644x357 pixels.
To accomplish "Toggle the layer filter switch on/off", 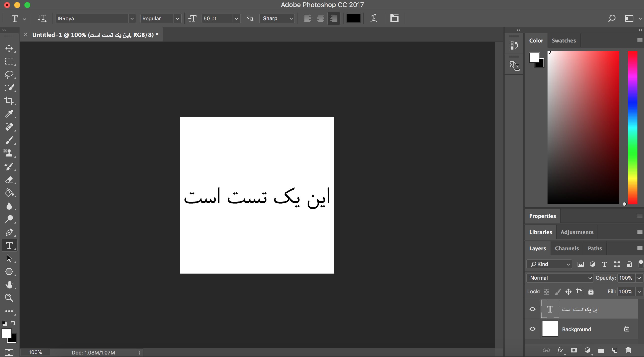I will tap(641, 264).
